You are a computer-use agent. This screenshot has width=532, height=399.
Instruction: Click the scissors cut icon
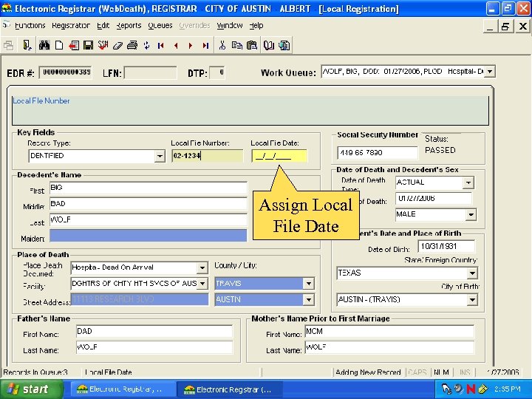pos(222,45)
